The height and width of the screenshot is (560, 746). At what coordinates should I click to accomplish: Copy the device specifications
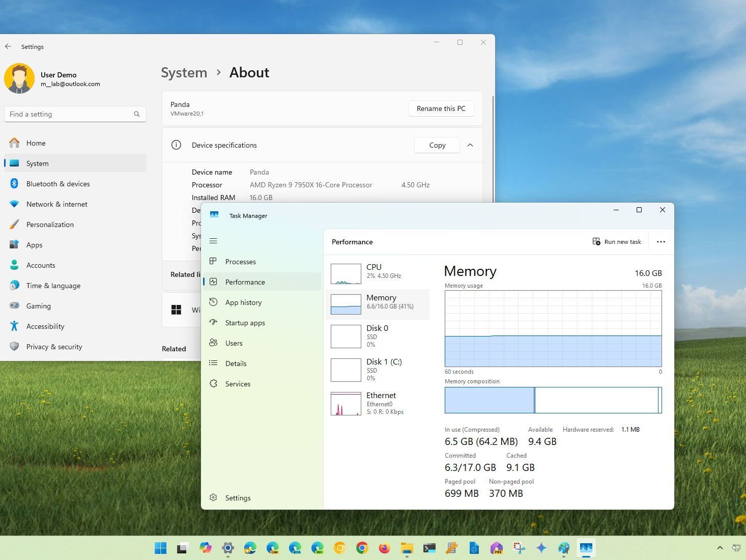click(437, 145)
